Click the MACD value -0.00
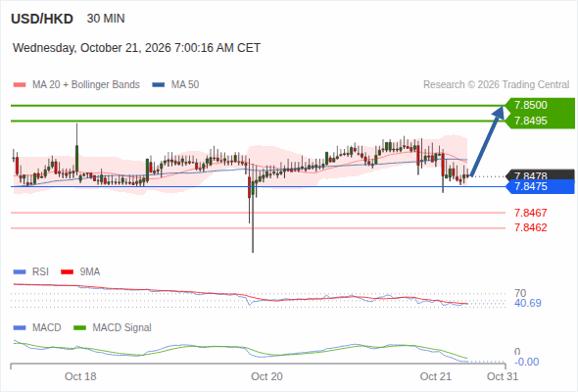This screenshot has width=578, height=392. click(x=526, y=362)
